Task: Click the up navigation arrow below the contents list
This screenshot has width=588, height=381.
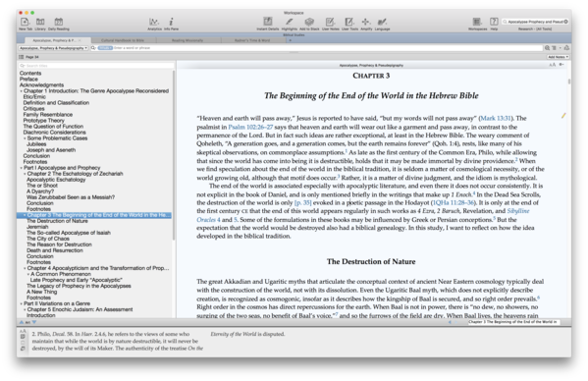Action: [x=22, y=322]
